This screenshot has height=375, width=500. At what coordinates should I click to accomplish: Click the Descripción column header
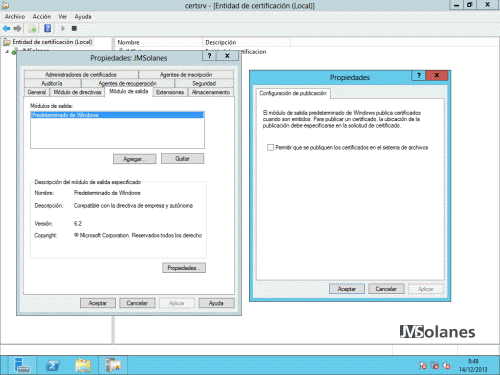pyautogui.click(x=246, y=42)
